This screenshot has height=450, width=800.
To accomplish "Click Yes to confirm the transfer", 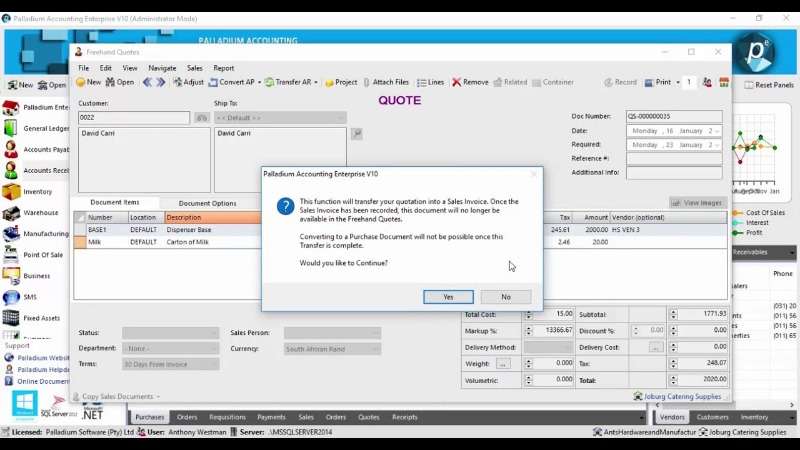I will pyautogui.click(x=448, y=297).
